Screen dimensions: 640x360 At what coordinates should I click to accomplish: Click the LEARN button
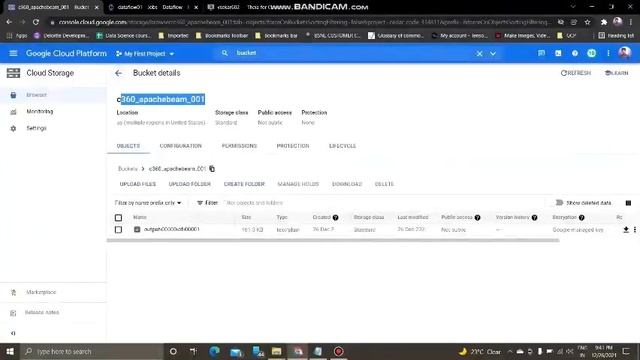click(616, 73)
